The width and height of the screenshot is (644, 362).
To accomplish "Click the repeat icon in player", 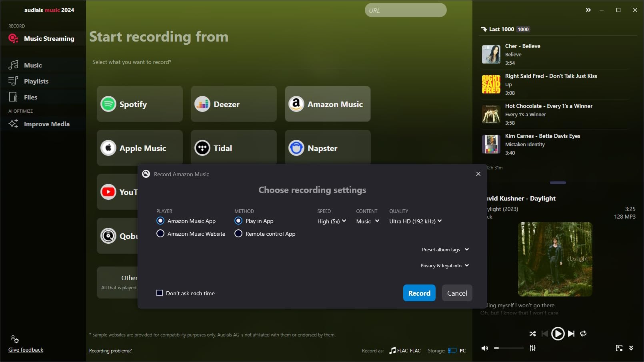I will (x=583, y=334).
